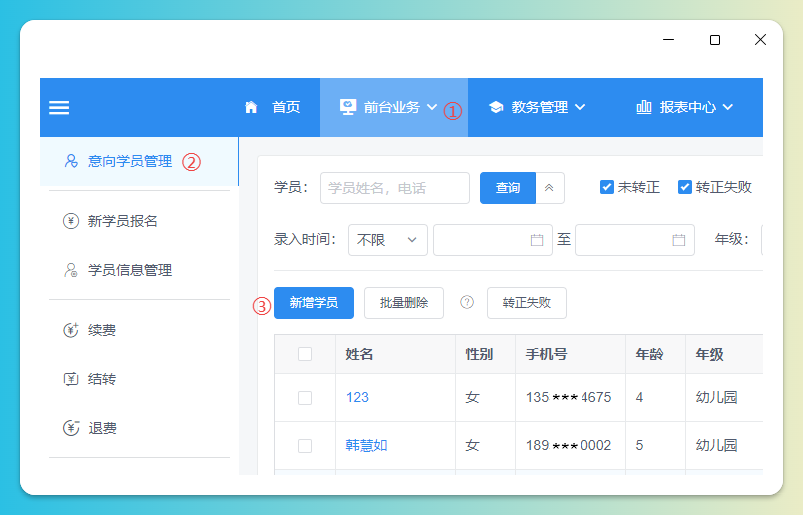The image size is (803, 515).
Task: Click the end date input field
Action: (635, 240)
